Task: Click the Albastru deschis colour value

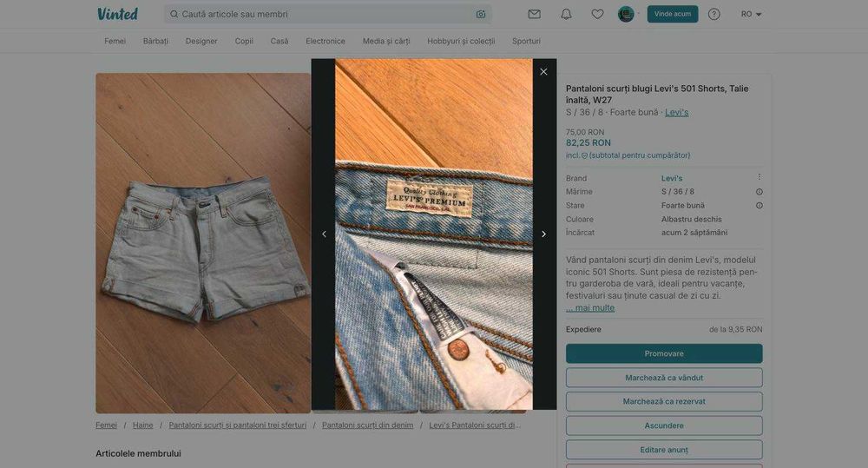Action: [692, 220]
